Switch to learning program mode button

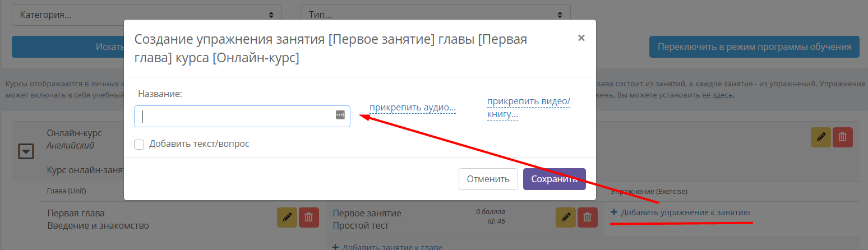[x=754, y=47]
